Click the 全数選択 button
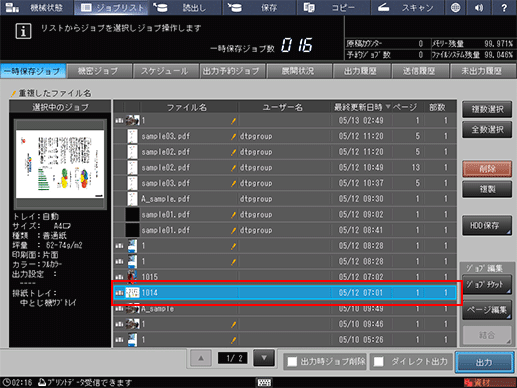This screenshot has height=388, width=517. click(x=487, y=129)
